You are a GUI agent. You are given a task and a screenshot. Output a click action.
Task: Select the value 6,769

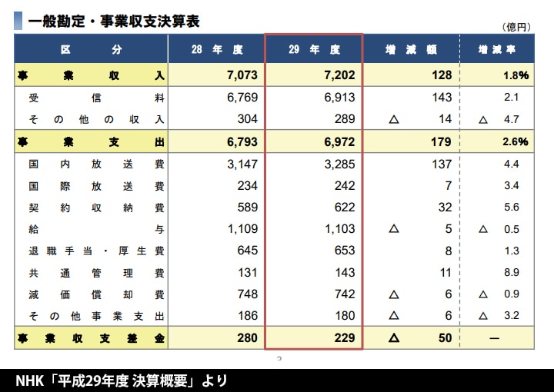242,98
